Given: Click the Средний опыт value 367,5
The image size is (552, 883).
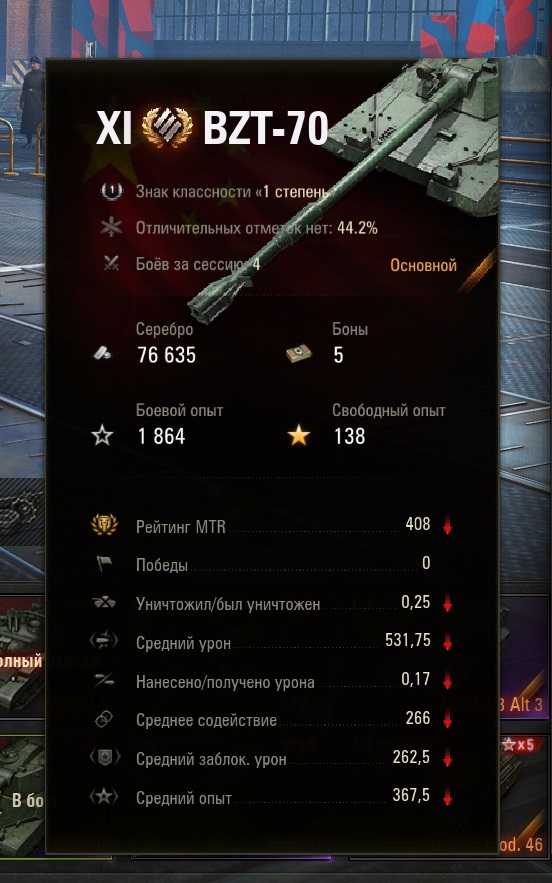Looking at the screenshot, I should point(411,795).
